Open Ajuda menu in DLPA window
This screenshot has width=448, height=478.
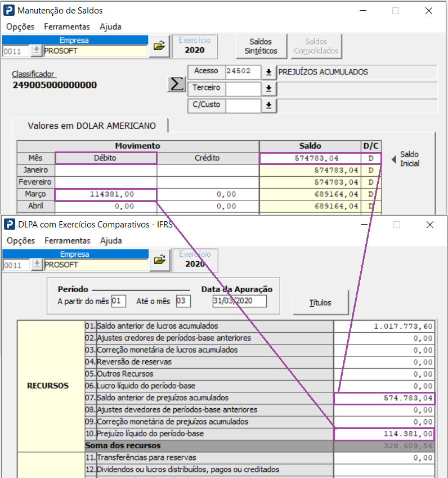(111, 241)
